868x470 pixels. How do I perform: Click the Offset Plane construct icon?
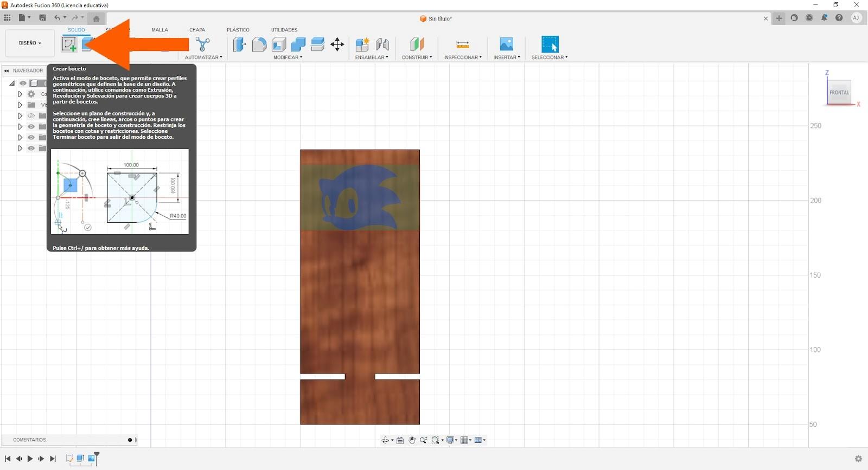click(417, 44)
